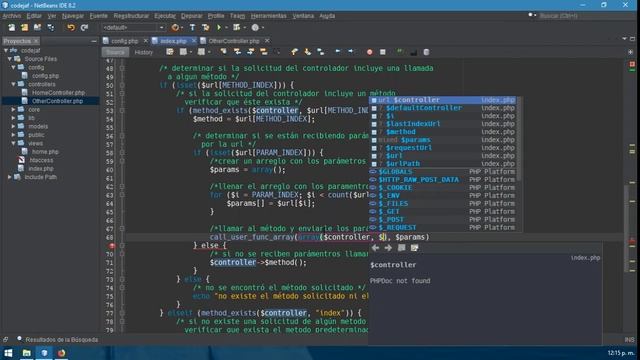This screenshot has height=360, width=640.
Task: Click the open in browser icon in documentation popup
Action: coord(401,247)
